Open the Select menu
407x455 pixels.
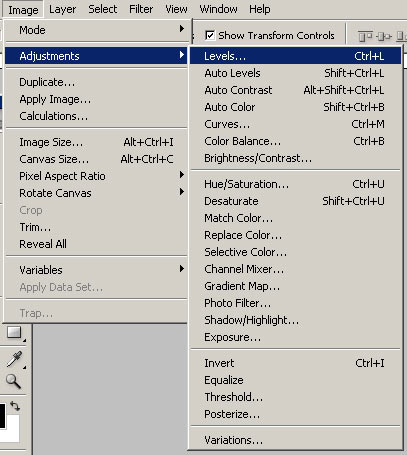(x=103, y=9)
